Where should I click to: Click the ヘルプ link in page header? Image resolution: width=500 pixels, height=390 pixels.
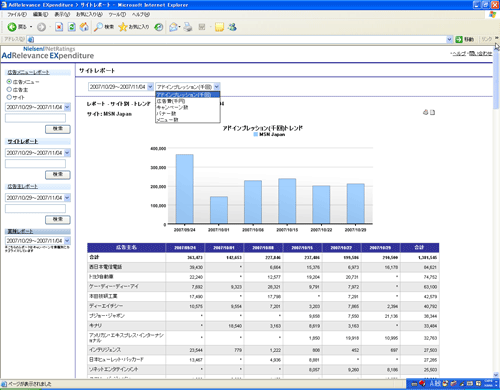pos(459,53)
